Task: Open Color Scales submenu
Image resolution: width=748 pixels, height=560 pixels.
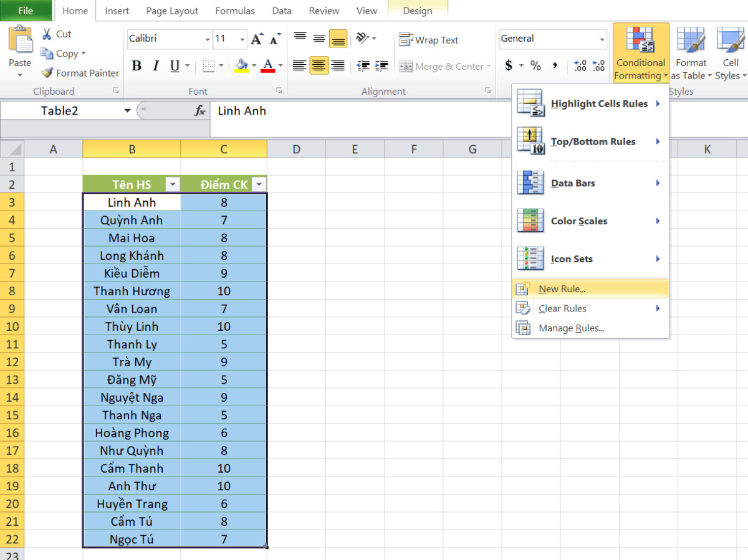Action: click(x=580, y=221)
